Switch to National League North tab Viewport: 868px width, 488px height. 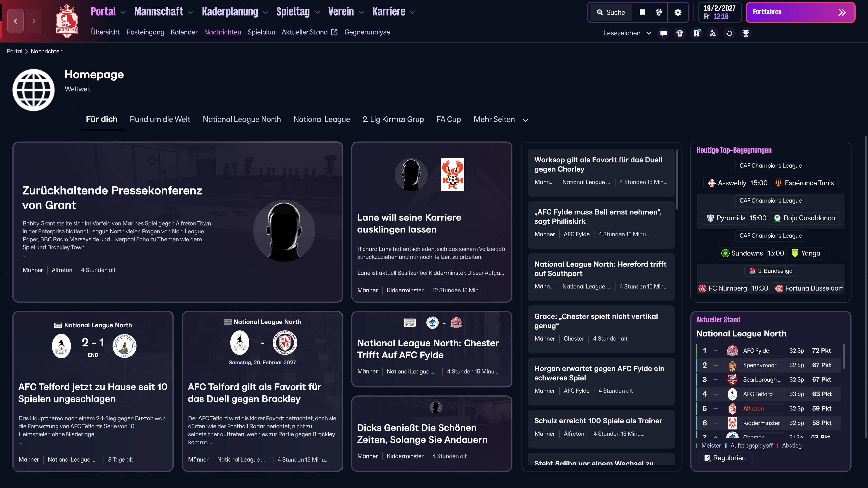(x=242, y=120)
